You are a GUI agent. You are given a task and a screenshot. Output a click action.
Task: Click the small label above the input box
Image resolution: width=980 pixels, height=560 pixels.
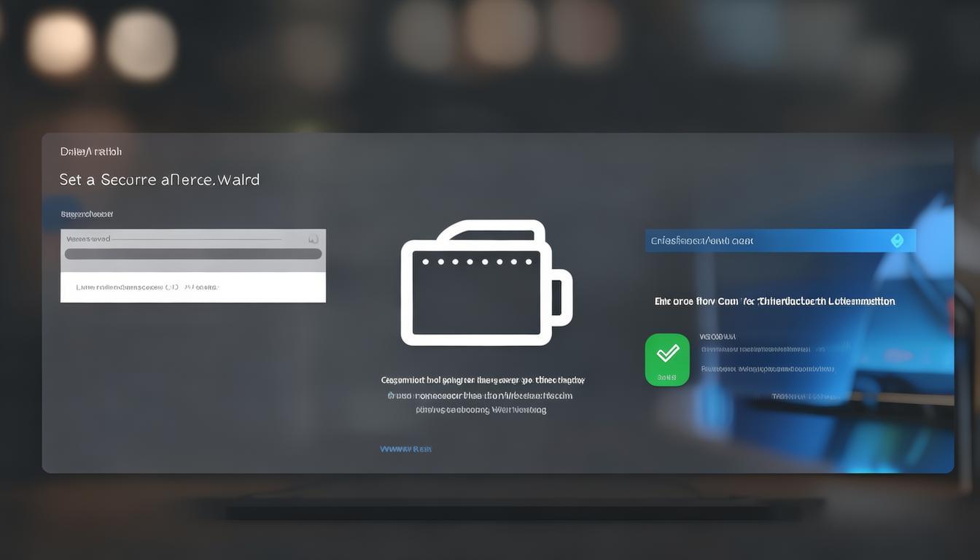(87, 214)
